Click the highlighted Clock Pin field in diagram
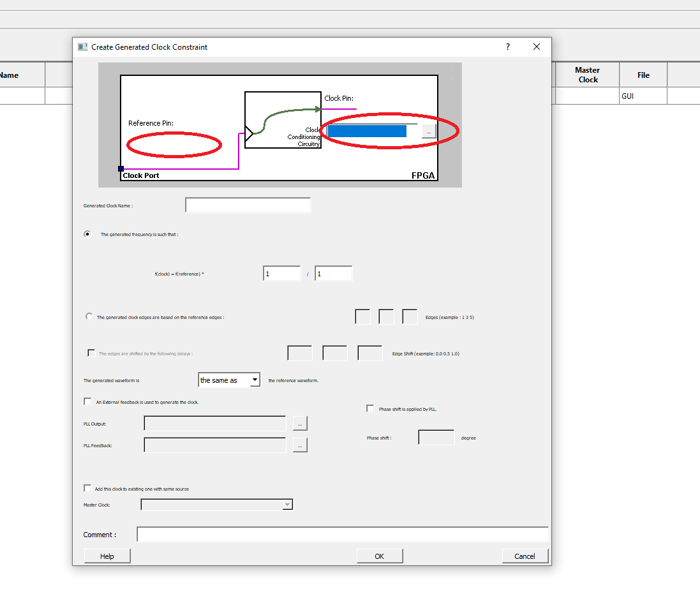Screen dimensions: 700x608 (x=367, y=130)
